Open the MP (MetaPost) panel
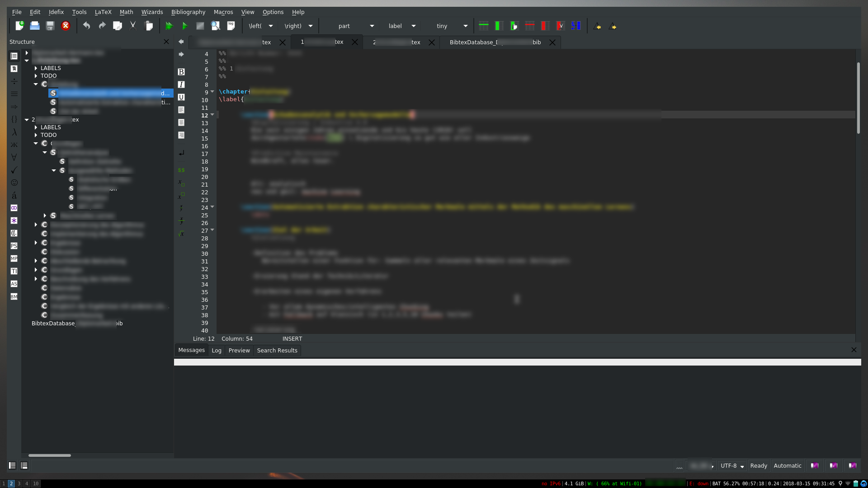Viewport: 868px width, 488px height. pos(14,258)
